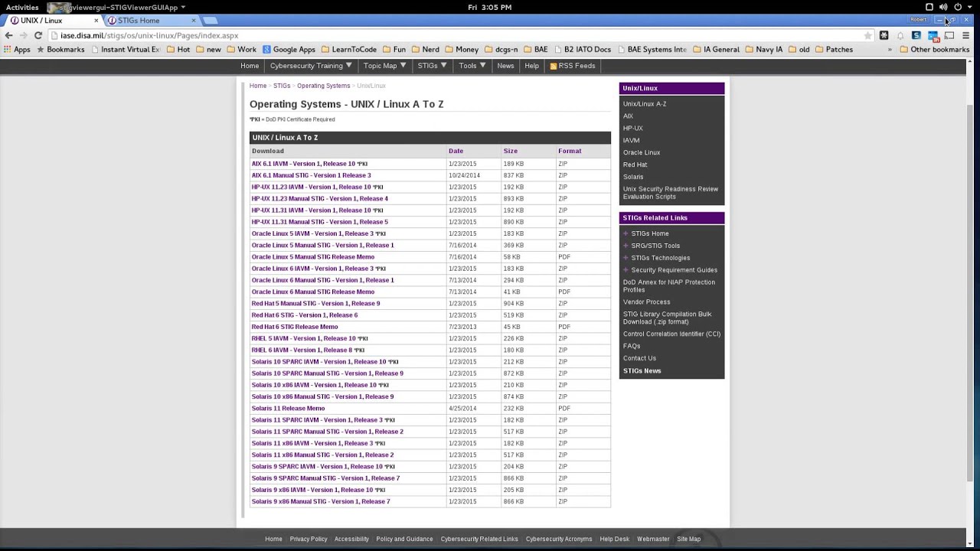
Task: Open the Apps grid shortcut
Action: (17, 50)
